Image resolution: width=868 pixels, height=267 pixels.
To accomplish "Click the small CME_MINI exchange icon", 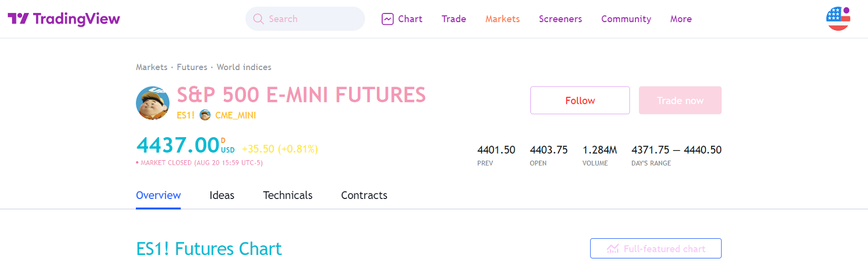I will [x=205, y=115].
